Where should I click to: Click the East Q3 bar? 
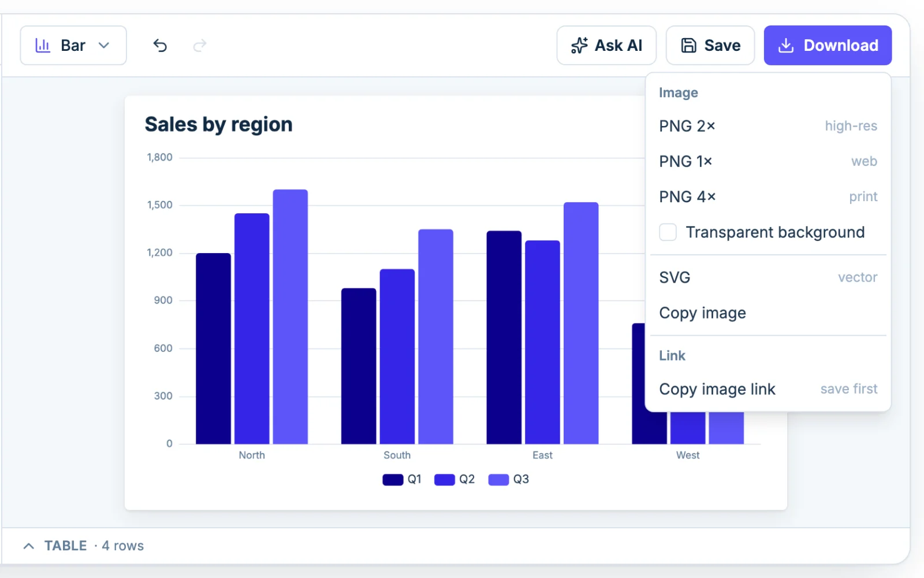(581, 323)
